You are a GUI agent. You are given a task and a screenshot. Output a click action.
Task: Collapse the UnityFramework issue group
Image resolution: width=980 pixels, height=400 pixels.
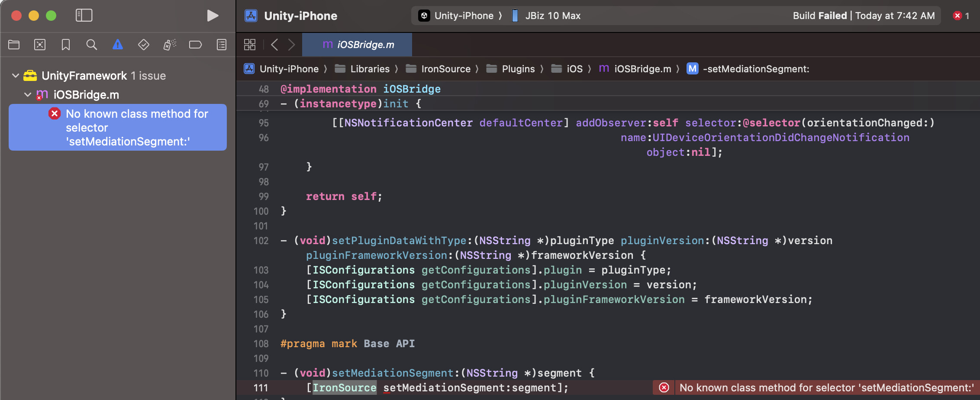15,75
